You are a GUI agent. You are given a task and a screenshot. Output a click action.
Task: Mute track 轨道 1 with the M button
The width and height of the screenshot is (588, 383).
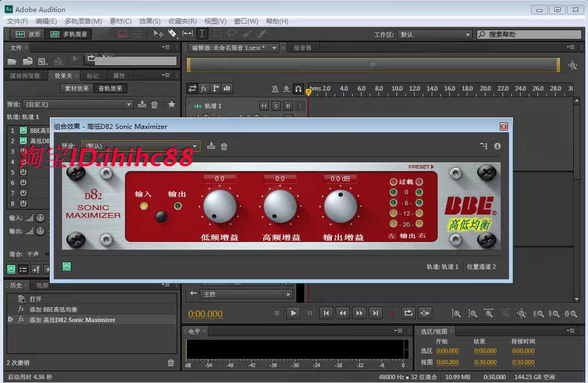click(x=264, y=105)
